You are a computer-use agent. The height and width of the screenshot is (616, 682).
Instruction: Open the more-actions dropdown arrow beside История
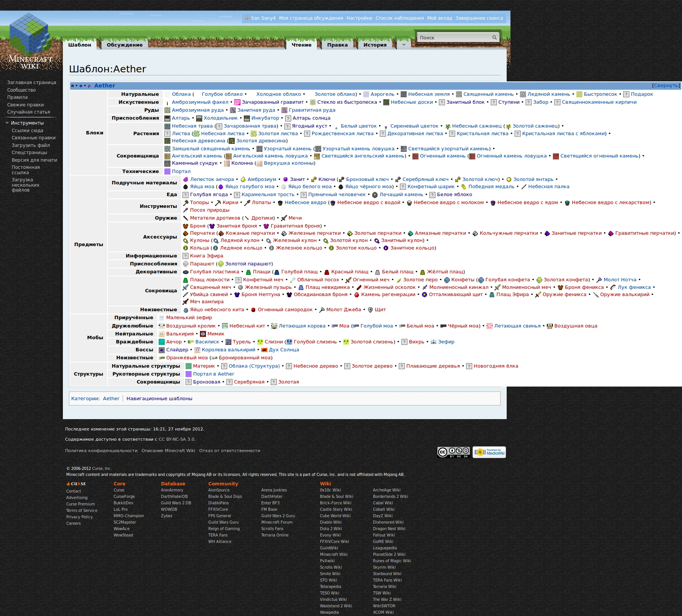click(x=404, y=45)
